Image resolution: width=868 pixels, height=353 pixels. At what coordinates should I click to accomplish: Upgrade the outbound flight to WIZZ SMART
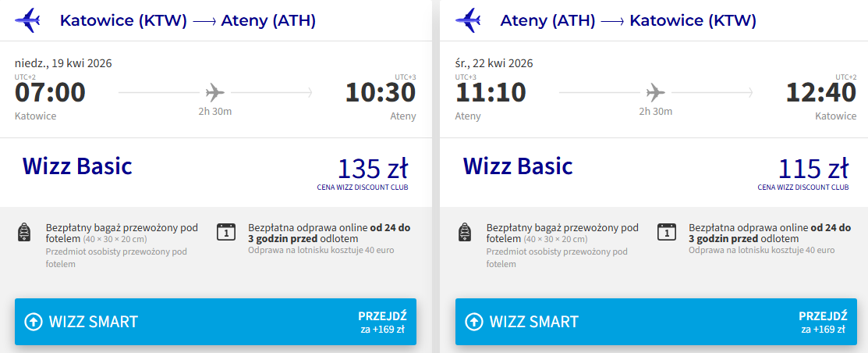pyautogui.click(x=215, y=322)
